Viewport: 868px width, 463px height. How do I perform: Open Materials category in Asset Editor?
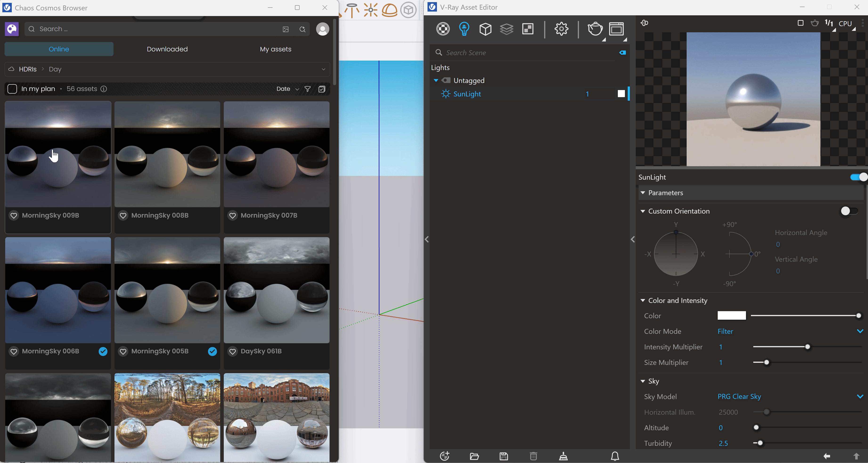(x=443, y=29)
